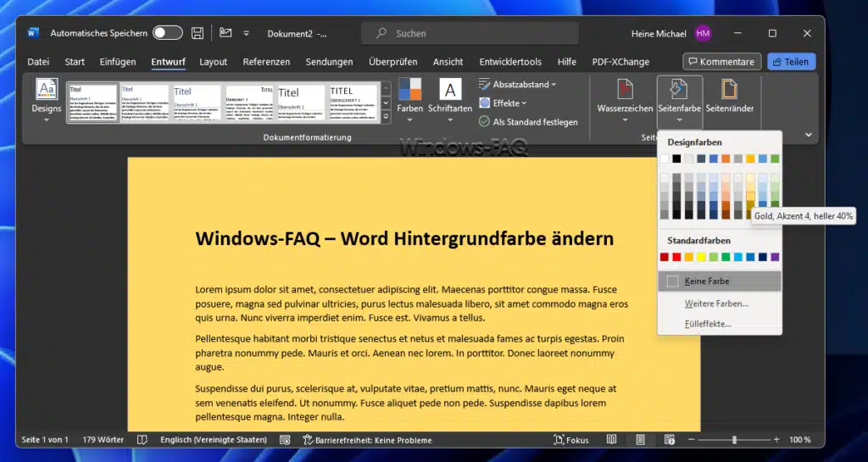Toggle Automatisches Speichern switch
This screenshot has height=462, width=868.
pyautogui.click(x=168, y=33)
